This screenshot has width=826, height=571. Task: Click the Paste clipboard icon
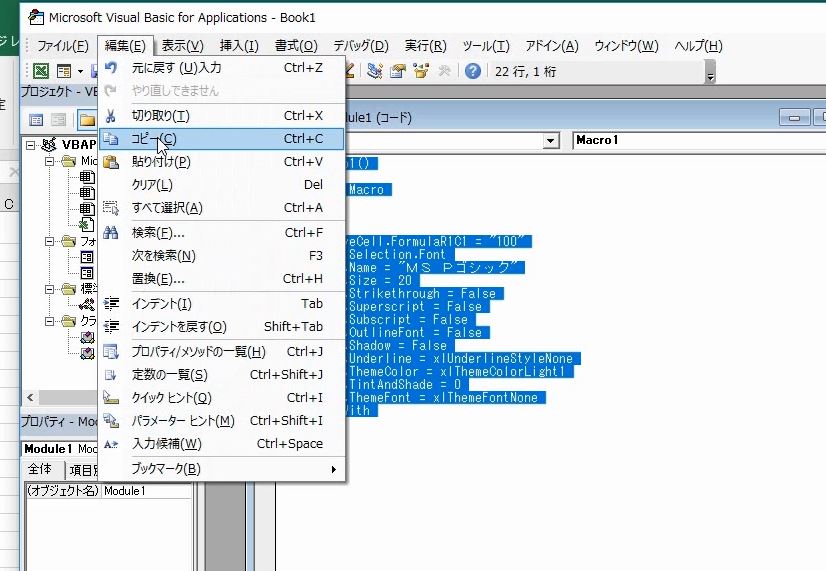tap(111, 162)
